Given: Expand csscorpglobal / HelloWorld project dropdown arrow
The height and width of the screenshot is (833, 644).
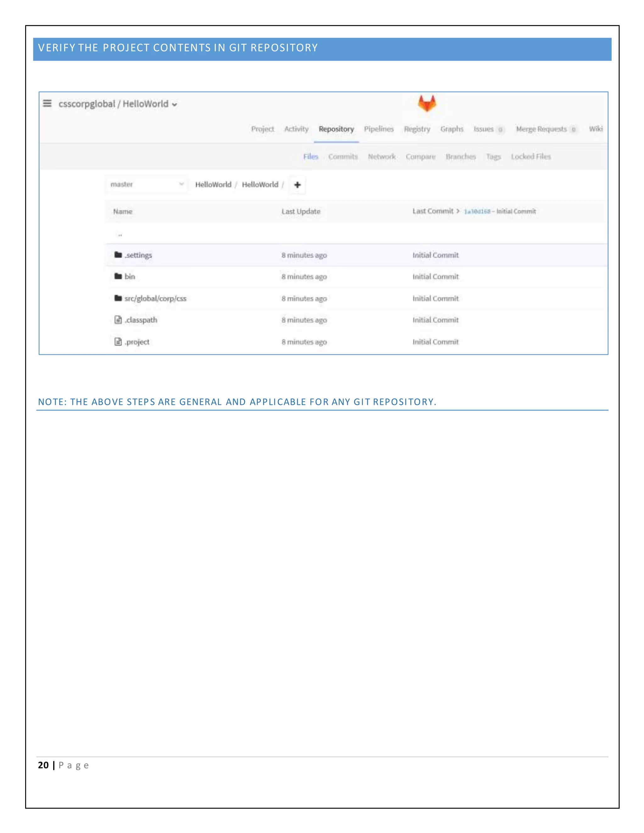Looking at the screenshot, I should (175, 104).
